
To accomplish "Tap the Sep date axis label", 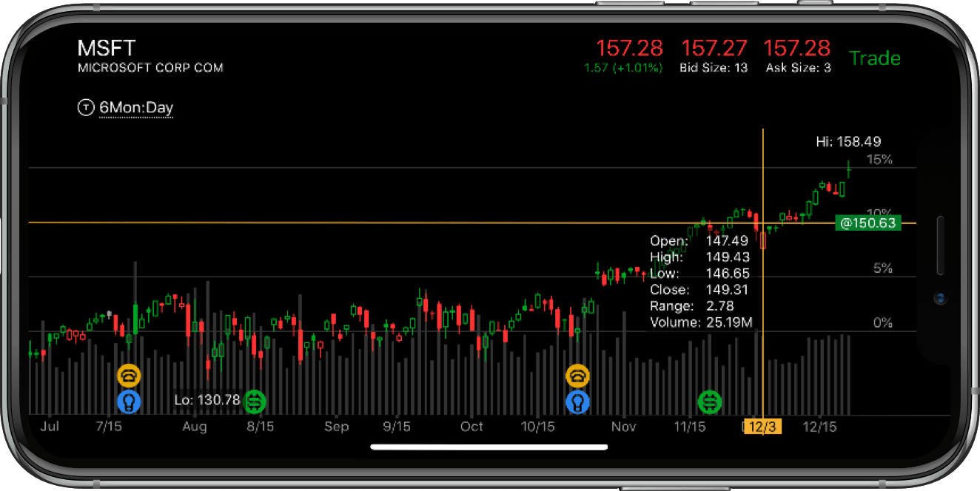I will [336, 427].
